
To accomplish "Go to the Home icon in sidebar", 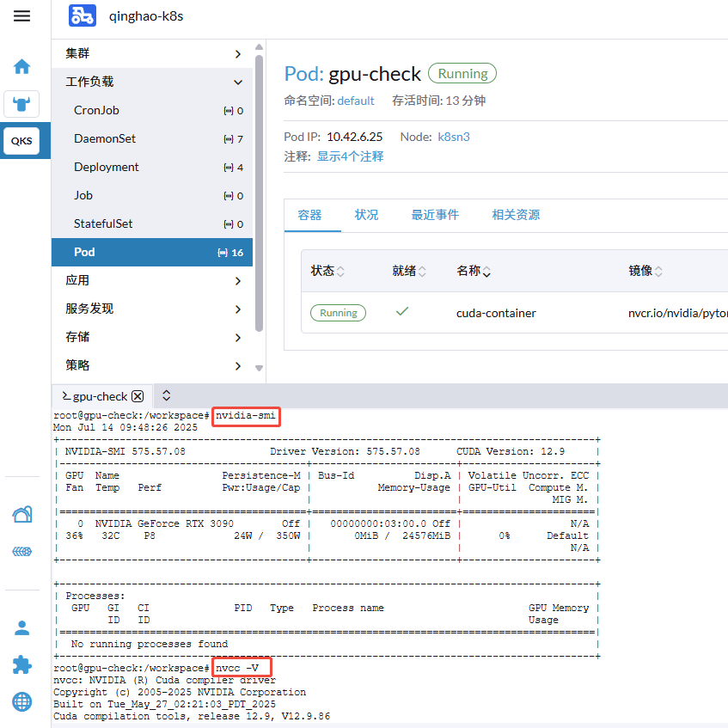I will [21, 66].
